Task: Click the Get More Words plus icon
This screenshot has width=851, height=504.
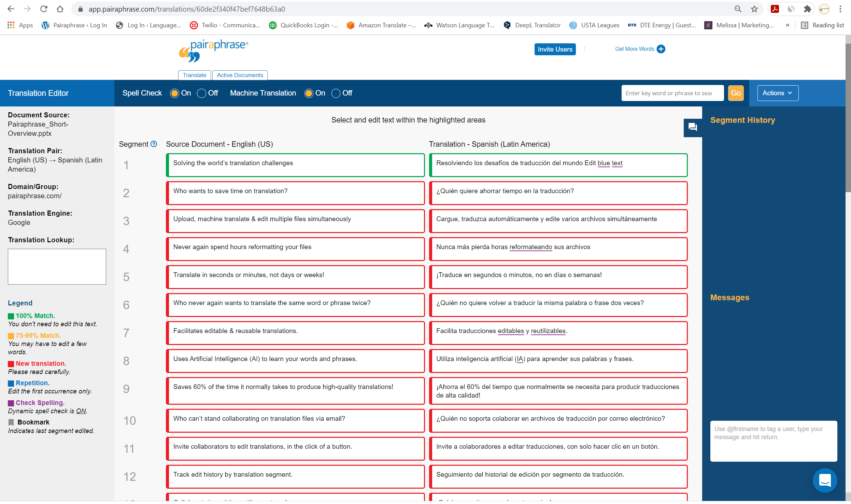Action: click(661, 49)
